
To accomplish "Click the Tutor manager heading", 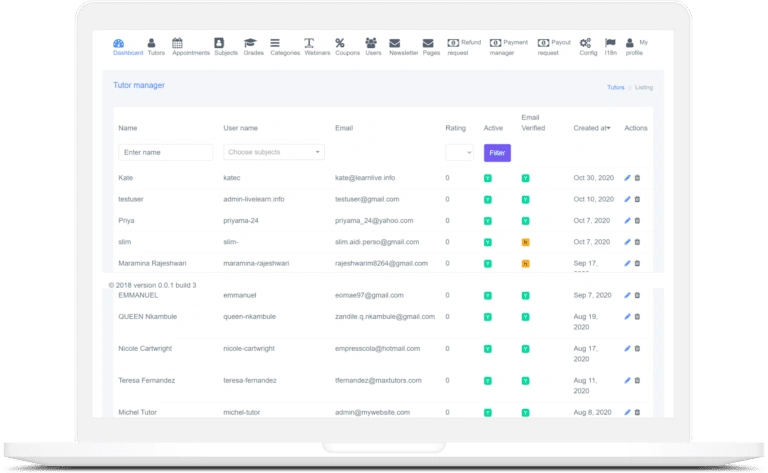I will click(139, 85).
